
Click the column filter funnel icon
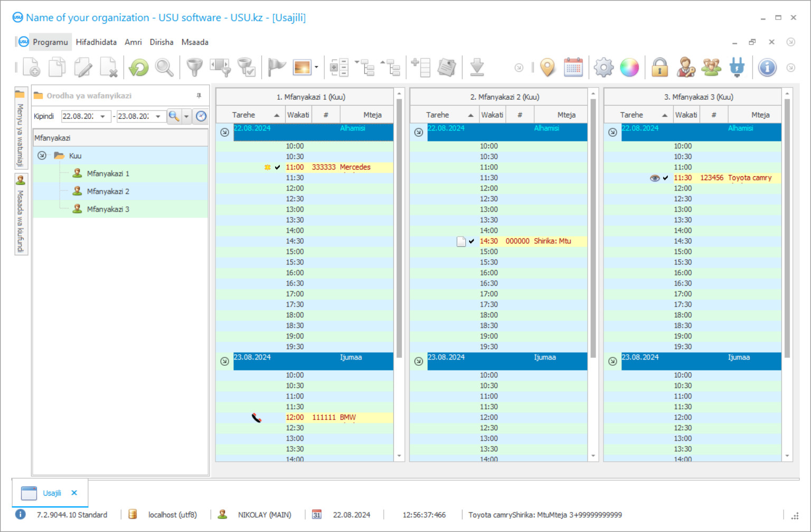click(x=221, y=68)
